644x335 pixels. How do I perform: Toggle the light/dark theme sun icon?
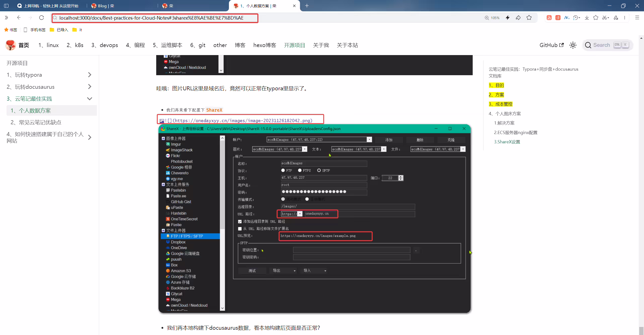point(573,45)
